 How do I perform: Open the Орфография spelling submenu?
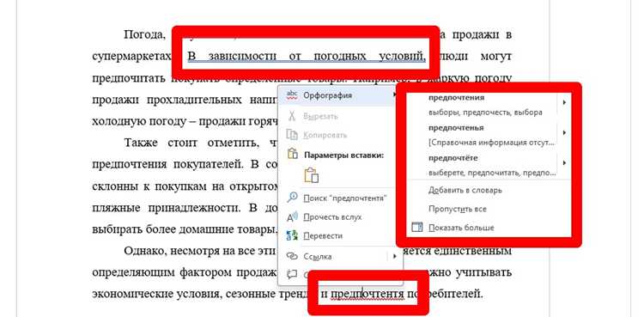(340, 95)
